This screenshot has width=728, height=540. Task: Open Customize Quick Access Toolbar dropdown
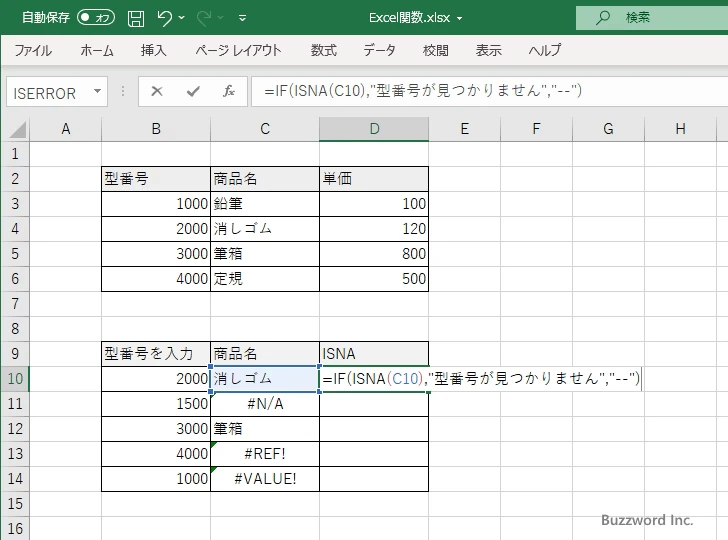pos(242,18)
